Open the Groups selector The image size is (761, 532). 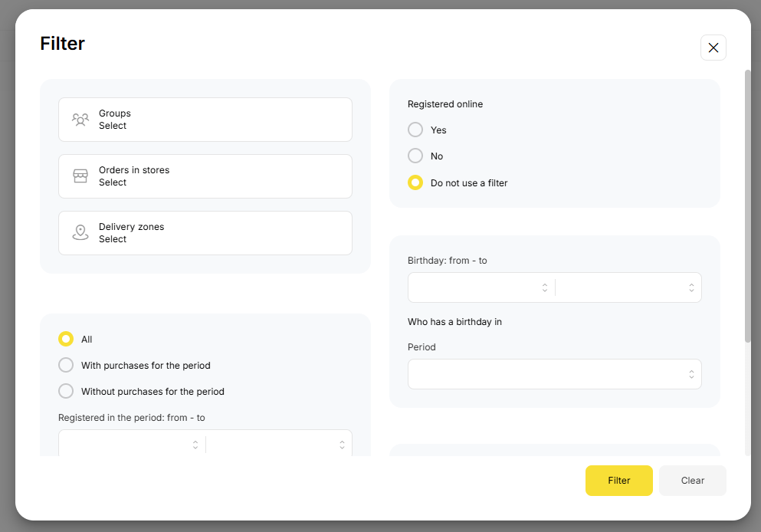tap(205, 120)
